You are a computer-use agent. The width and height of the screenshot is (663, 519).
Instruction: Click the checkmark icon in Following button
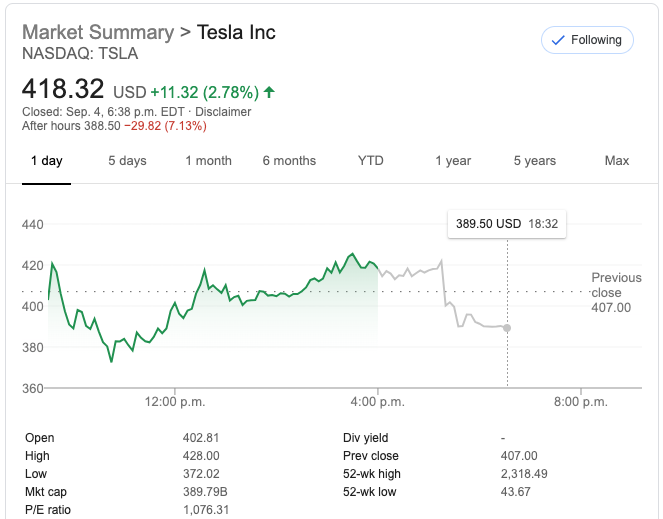(556, 40)
